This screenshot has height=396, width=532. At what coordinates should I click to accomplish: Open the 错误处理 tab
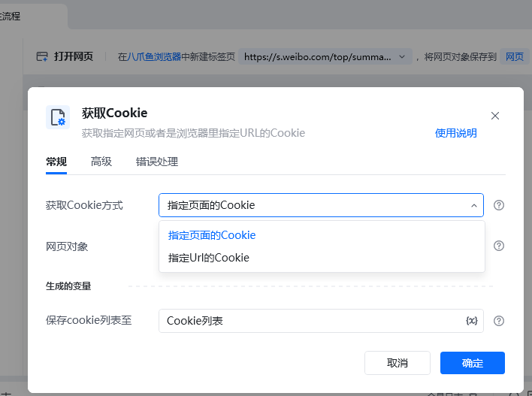coord(157,162)
